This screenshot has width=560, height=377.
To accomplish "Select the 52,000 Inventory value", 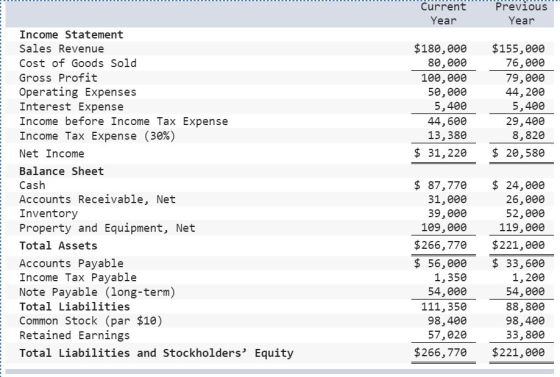I will pos(525,213).
